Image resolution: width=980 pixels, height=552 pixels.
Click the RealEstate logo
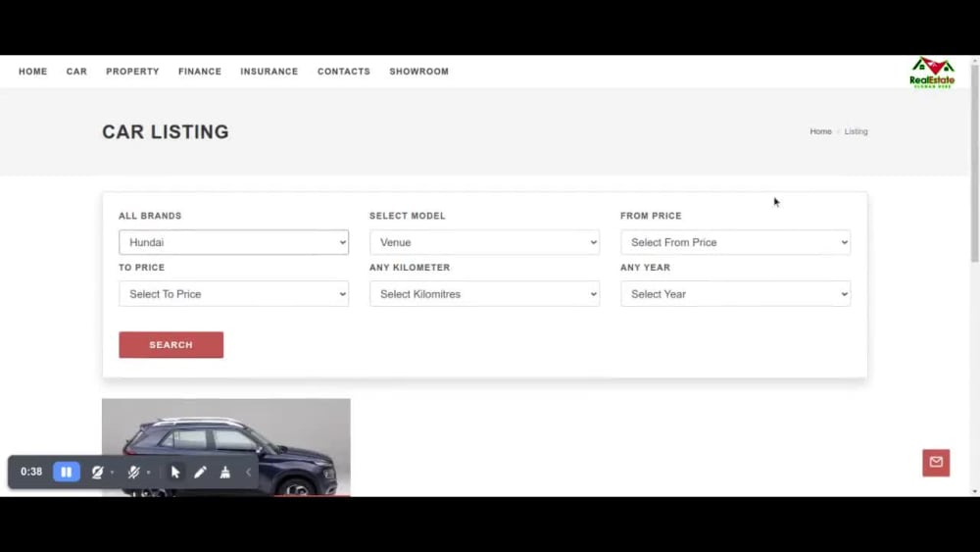[932, 73]
